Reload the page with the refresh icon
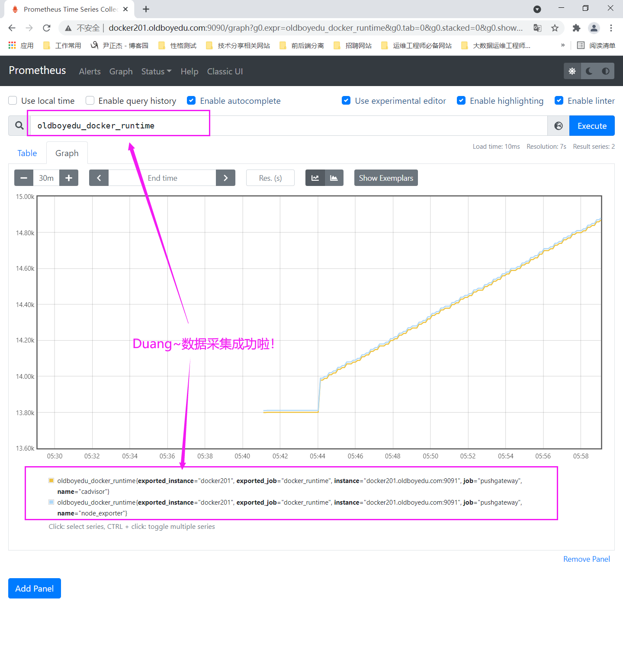Viewport: 623px width, 672px height. (x=47, y=28)
